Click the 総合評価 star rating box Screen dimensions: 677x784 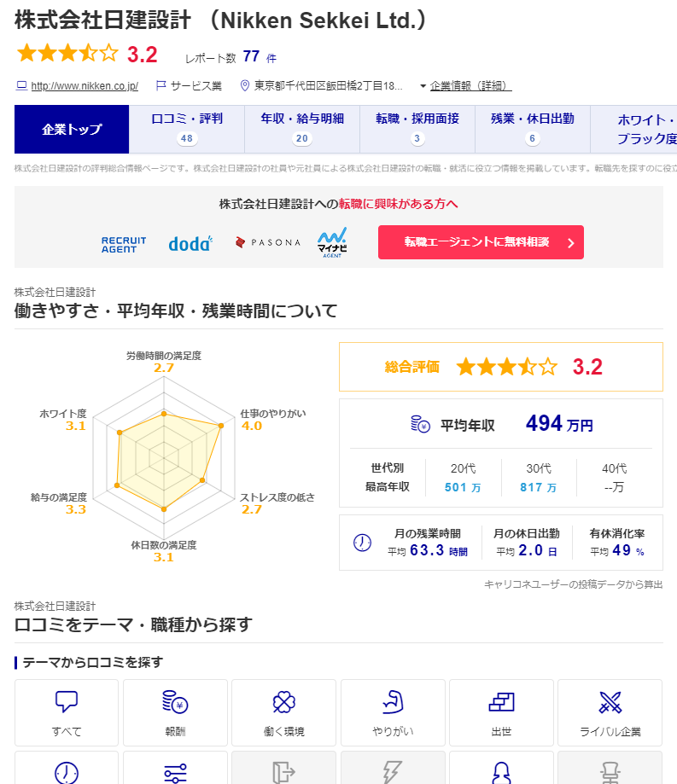(501, 367)
